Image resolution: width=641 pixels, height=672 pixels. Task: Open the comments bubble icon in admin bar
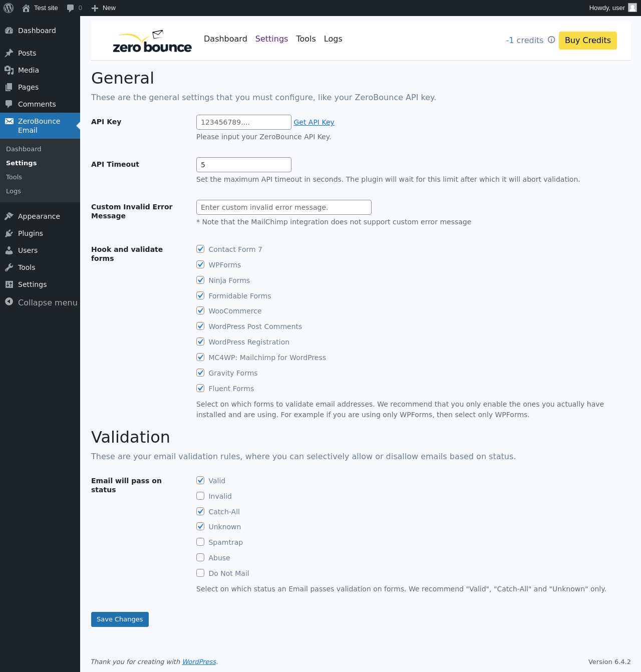(x=70, y=8)
